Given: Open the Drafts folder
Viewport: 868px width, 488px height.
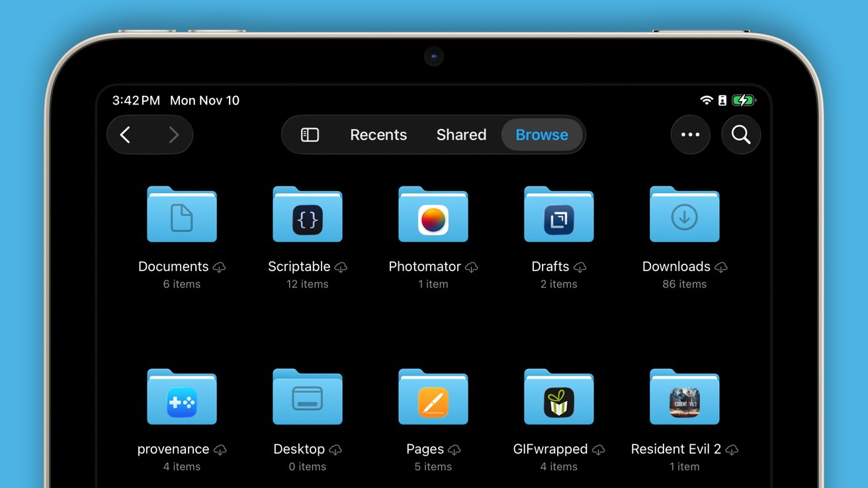Looking at the screenshot, I should pyautogui.click(x=559, y=214).
